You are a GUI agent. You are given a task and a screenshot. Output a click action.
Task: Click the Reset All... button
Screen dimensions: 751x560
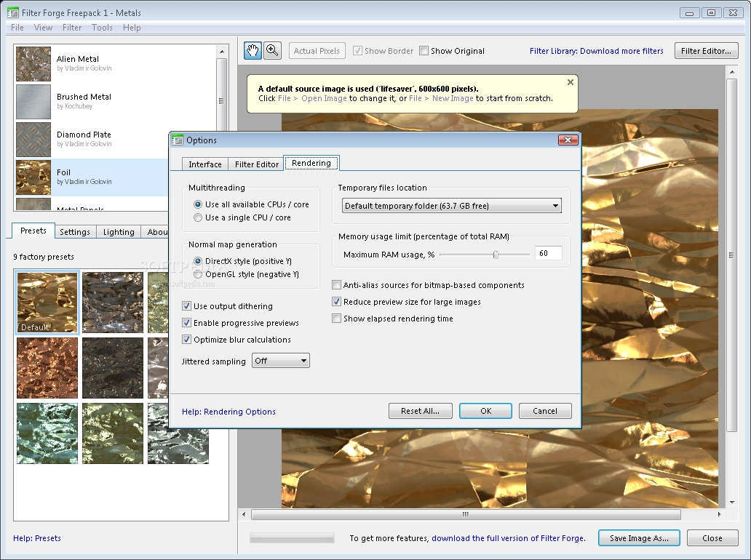point(421,411)
